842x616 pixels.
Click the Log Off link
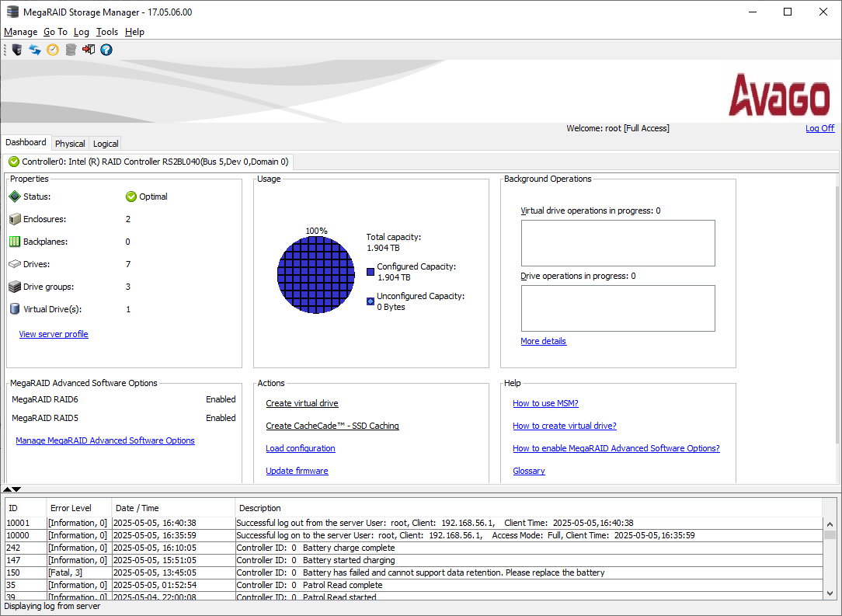pyautogui.click(x=820, y=128)
